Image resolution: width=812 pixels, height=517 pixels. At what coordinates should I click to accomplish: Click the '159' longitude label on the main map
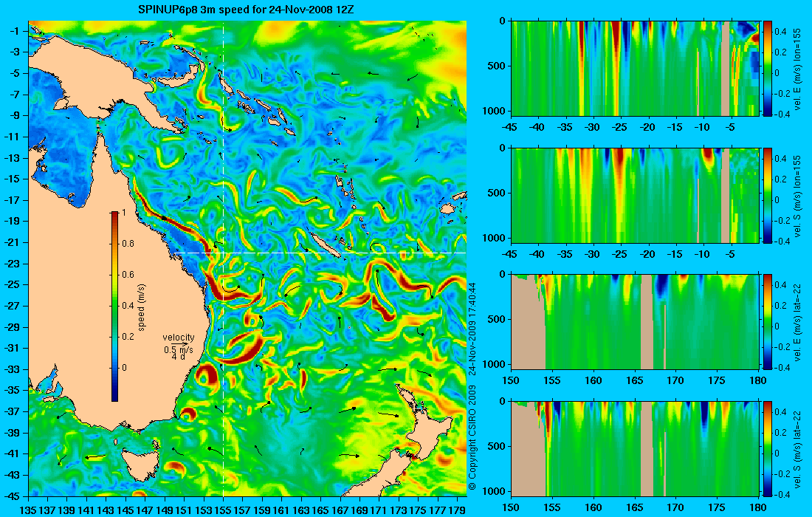[x=262, y=510]
